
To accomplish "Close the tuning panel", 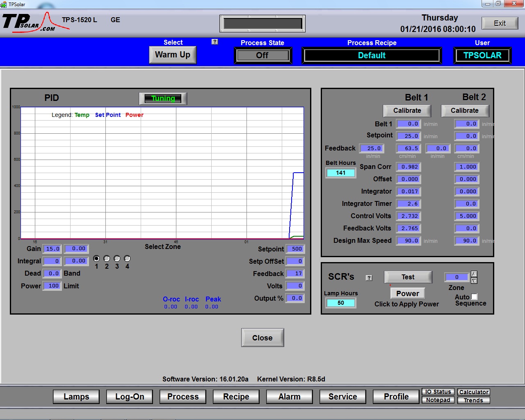I will click(x=262, y=338).
